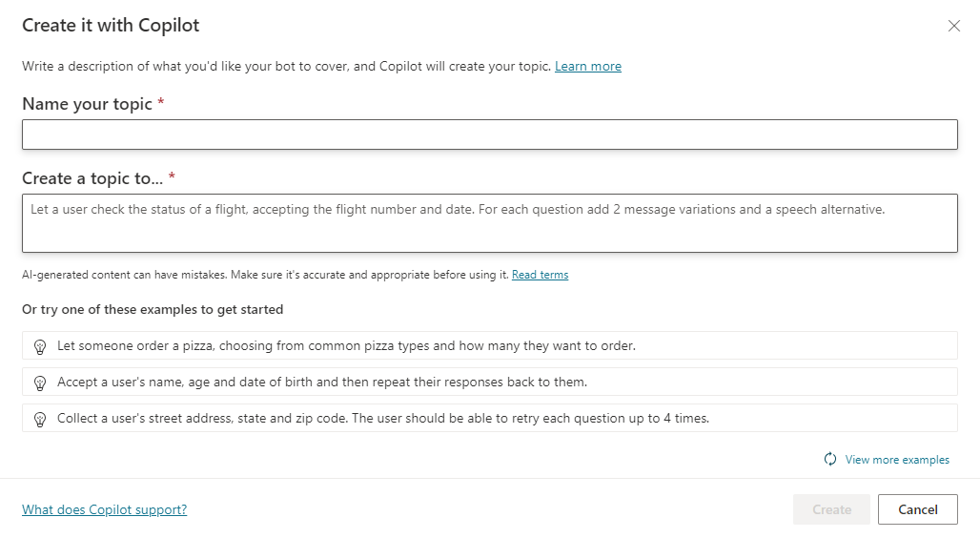Image resolution: width=980 pixels, height=538 pixels.
Task: Open the Read terms link
Action: [x=540, y=275]
